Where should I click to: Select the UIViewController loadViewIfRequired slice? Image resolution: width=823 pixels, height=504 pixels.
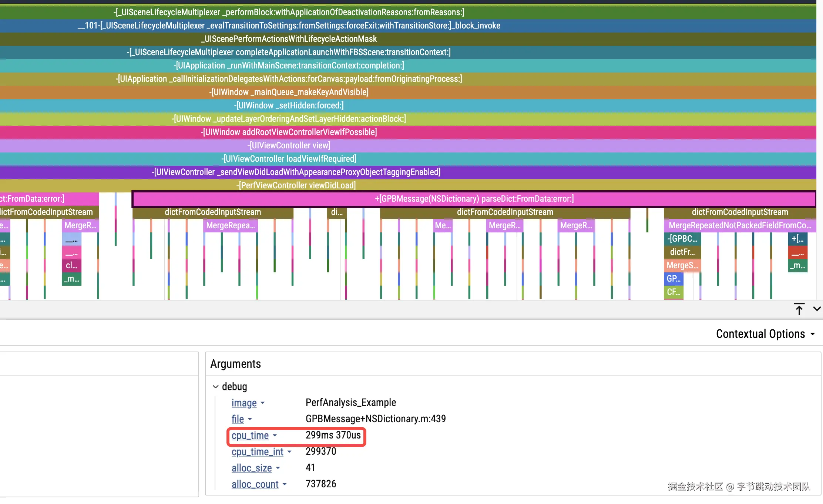[289, 159]
